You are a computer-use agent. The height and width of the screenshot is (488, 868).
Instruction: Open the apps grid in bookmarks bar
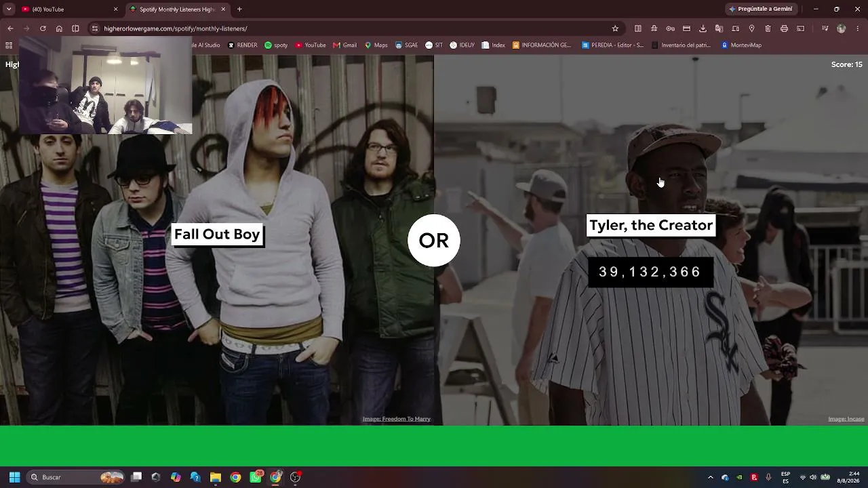(x=9, y=45)
